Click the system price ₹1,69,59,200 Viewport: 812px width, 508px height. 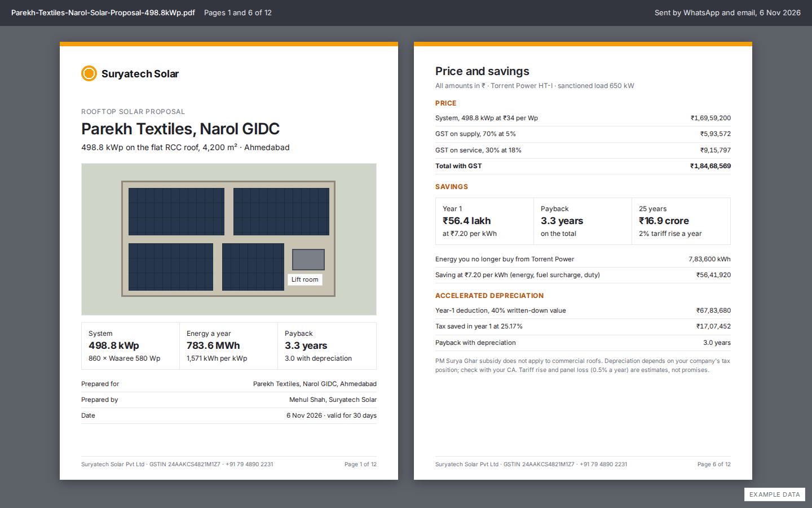tap(710, 118)
